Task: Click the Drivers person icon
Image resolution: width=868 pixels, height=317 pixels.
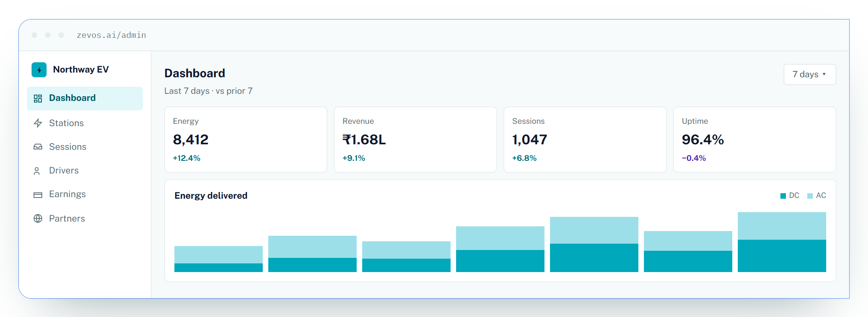Action: (37, 171)
